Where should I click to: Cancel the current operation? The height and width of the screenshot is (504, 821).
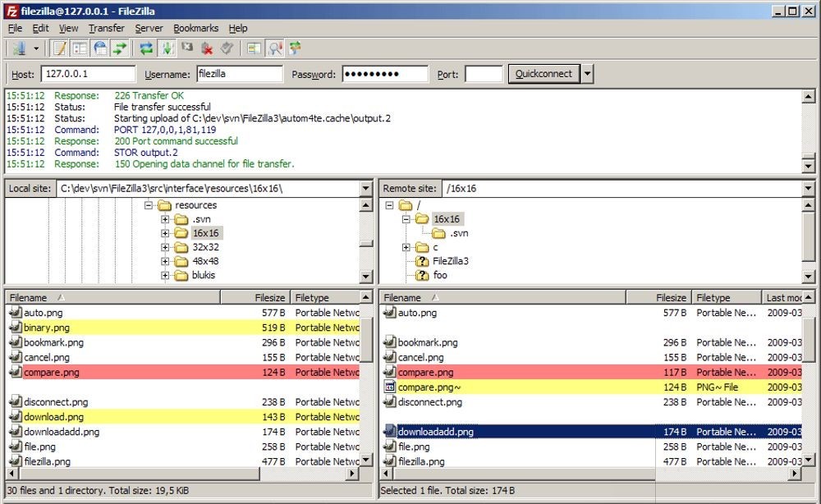click(x=187, y=48)
